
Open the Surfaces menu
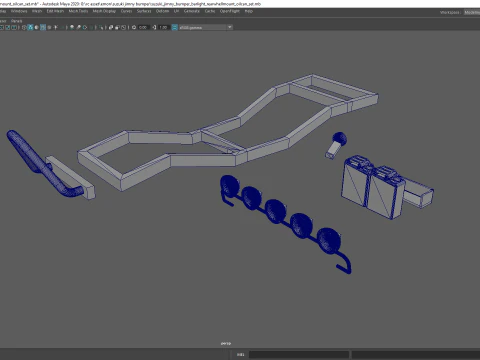[144, 11]
